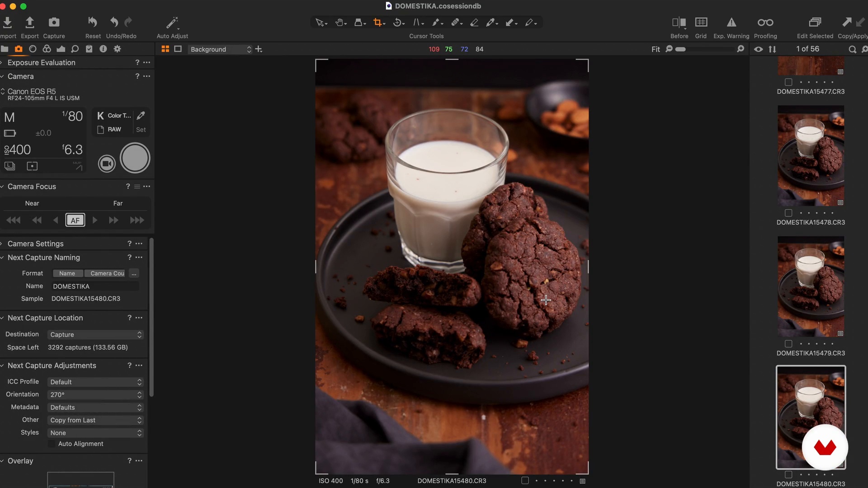The width and height of the screenshot is (868, 488).
Task: Open the Lens circle tool tab
Action: click(33, 49)
